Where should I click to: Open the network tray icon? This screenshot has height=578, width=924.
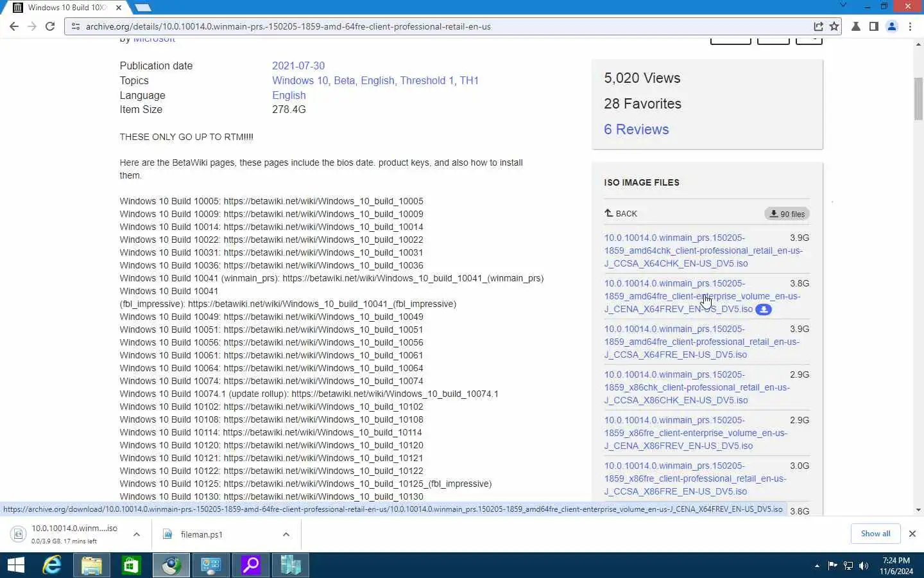coord(848,566)
